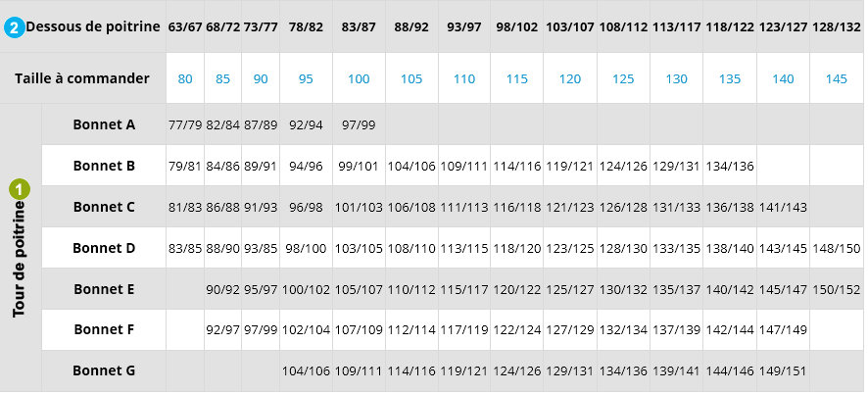Image resolution: width=868 pixels, height=394 pixels.
Task: Pick size 120 in order row
Action: 569,79
